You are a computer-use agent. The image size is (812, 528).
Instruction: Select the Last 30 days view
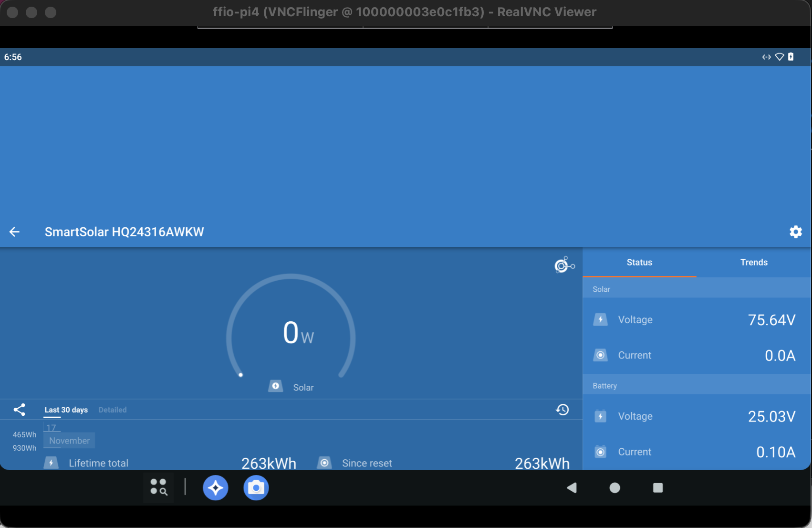click(66, 410)
